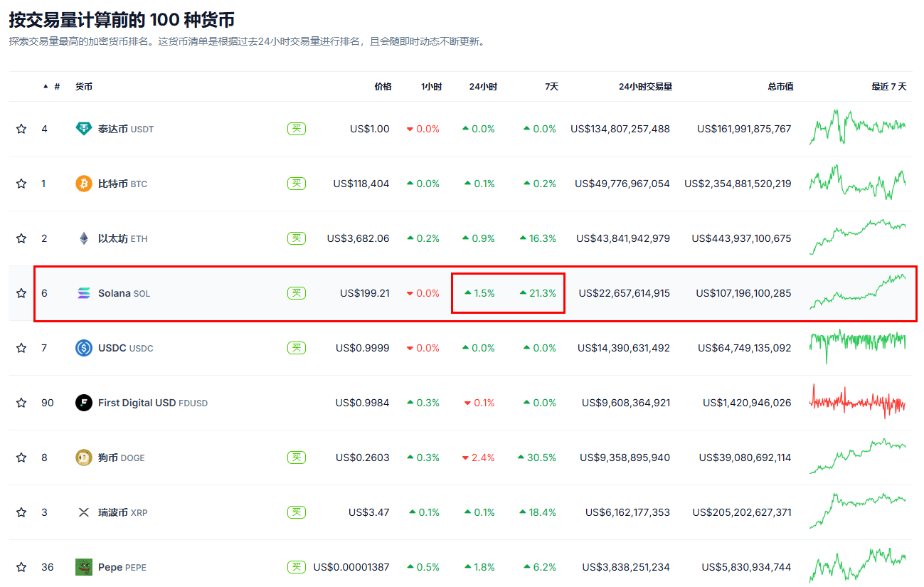
Task: Open First Digital USD red sparkline chart
Action: [x=858, y=403]
